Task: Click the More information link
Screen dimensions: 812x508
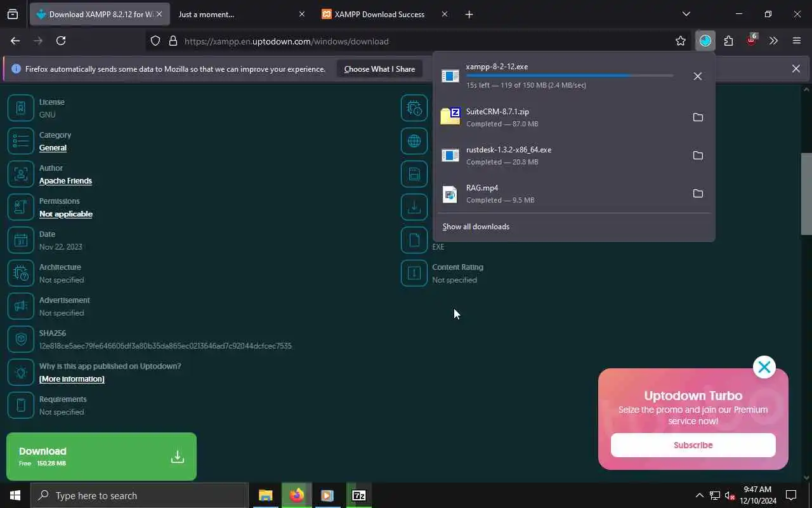Action: coord(72,379)
